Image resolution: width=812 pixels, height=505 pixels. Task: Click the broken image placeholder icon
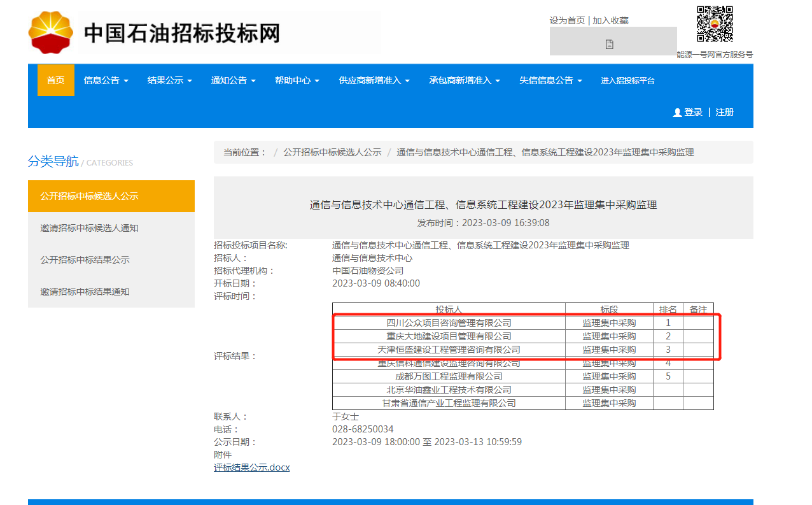609,44
